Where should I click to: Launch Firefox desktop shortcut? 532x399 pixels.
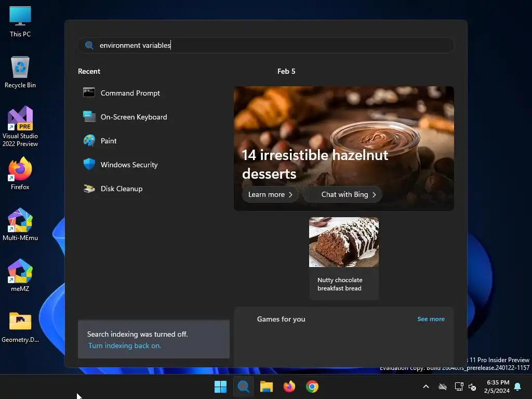pos(20,174)
